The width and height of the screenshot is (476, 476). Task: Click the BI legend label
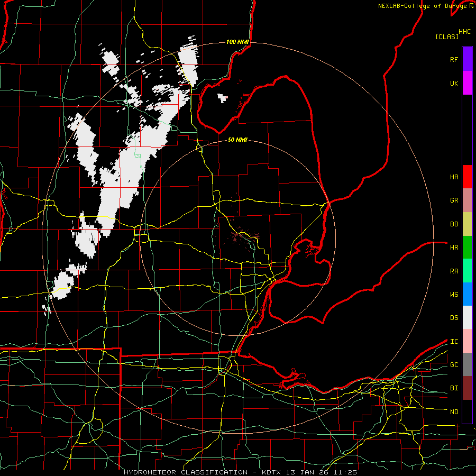click(454, 388)
